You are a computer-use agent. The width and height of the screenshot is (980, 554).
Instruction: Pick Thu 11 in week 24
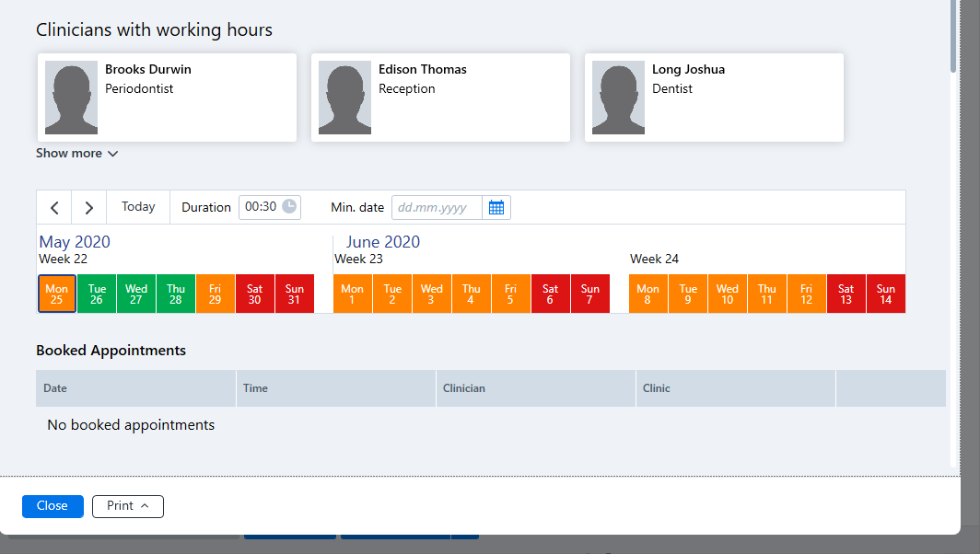(767, 294)
